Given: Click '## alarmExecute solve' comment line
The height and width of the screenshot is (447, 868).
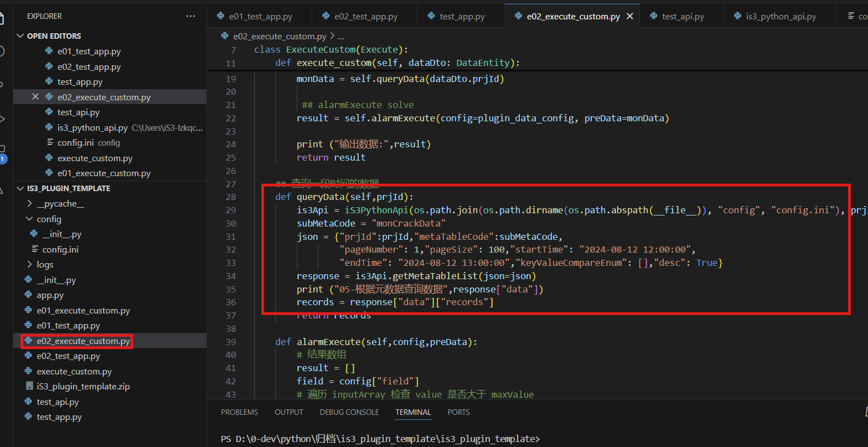Looking at the screenshot, I should point(358,105).
